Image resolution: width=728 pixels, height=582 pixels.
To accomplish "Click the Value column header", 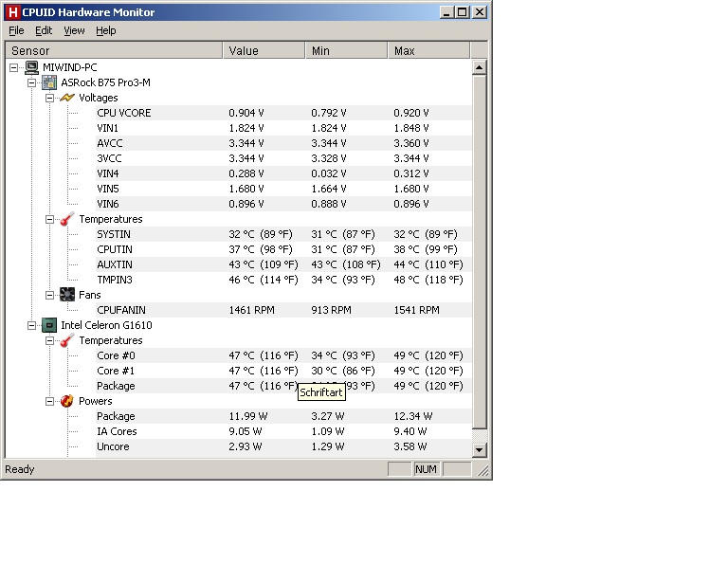I will [x=264, y=50].
